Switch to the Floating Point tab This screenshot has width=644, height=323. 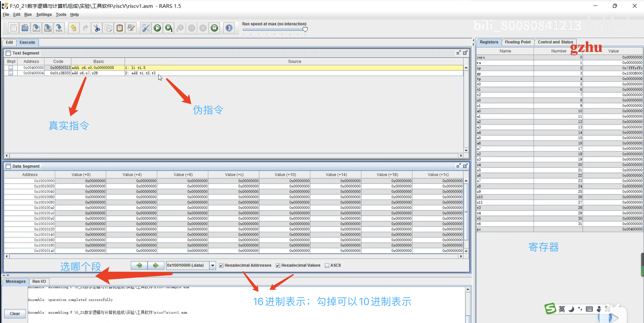coord(518,42)
